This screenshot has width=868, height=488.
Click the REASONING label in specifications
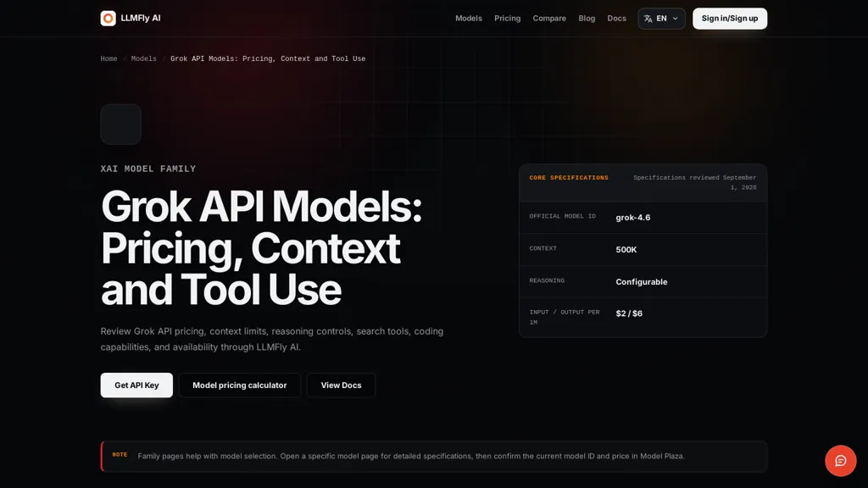[547, 280]
